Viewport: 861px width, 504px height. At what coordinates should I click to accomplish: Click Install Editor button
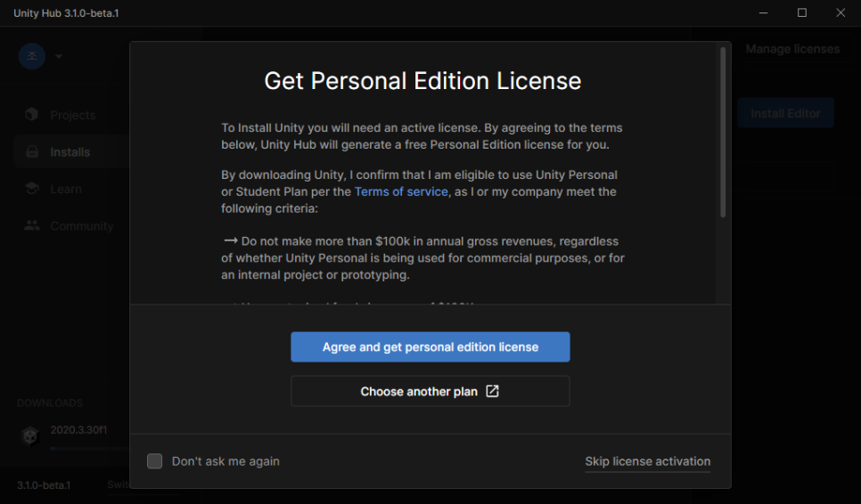click(x=785, y=113)
